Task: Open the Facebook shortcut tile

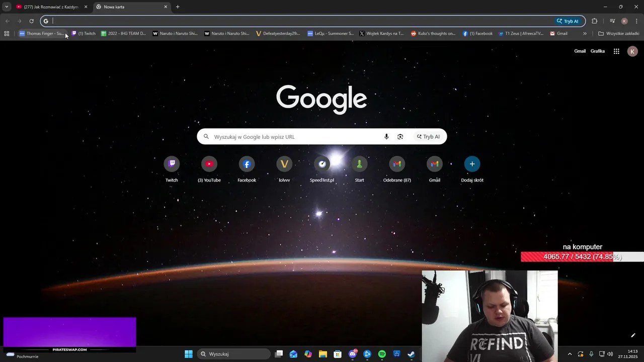Action: coord(247,169)
